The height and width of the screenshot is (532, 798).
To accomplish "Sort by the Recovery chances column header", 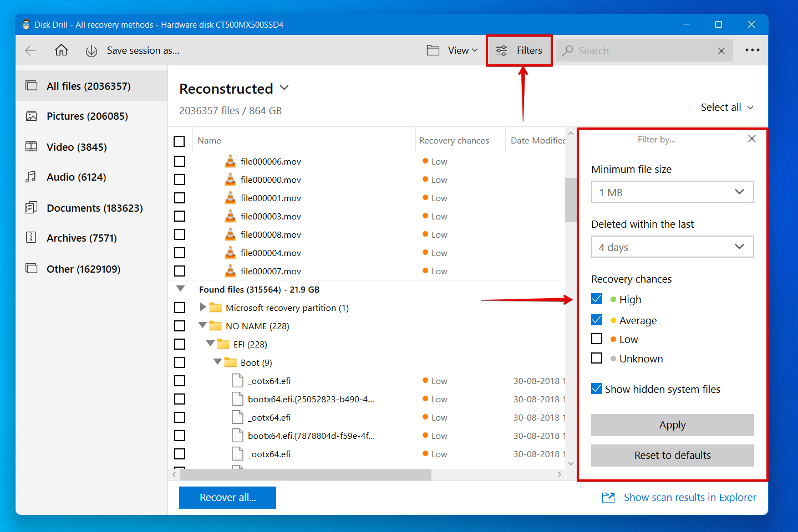I will (454, 141).
